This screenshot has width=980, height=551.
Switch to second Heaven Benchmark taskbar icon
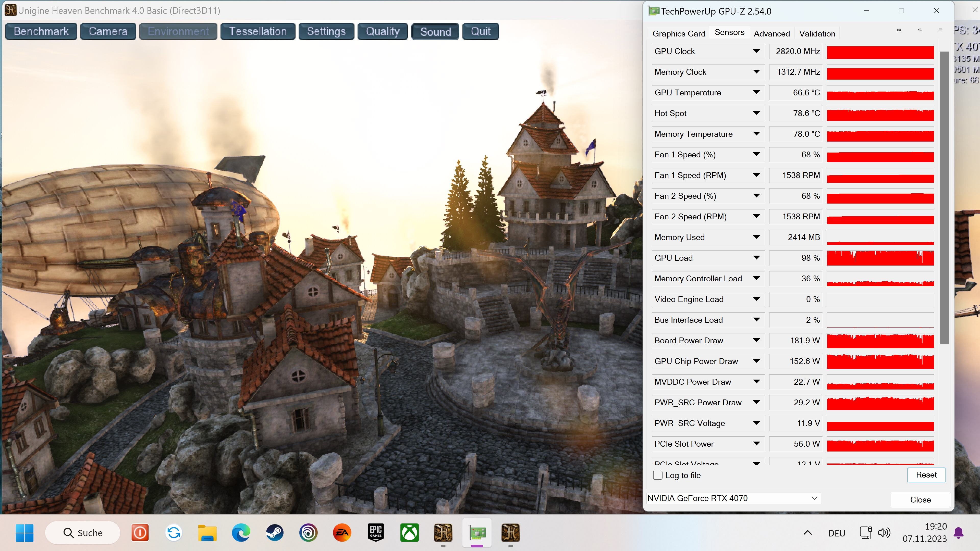click(510, 533)
